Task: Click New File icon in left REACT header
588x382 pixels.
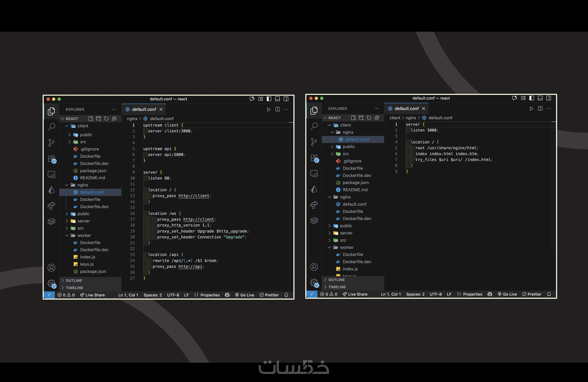Action: 91,119
